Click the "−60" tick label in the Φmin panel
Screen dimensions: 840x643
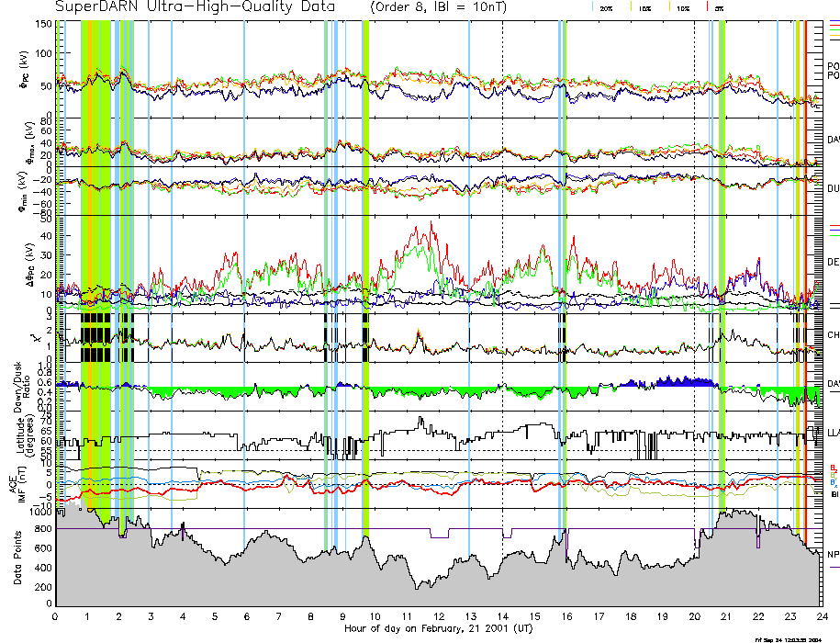coord(43,204)
